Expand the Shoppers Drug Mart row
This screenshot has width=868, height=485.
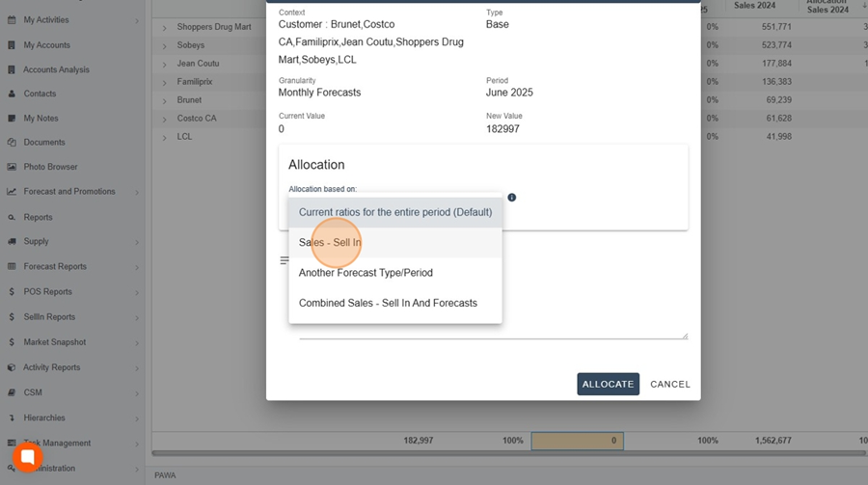[164, 28]
